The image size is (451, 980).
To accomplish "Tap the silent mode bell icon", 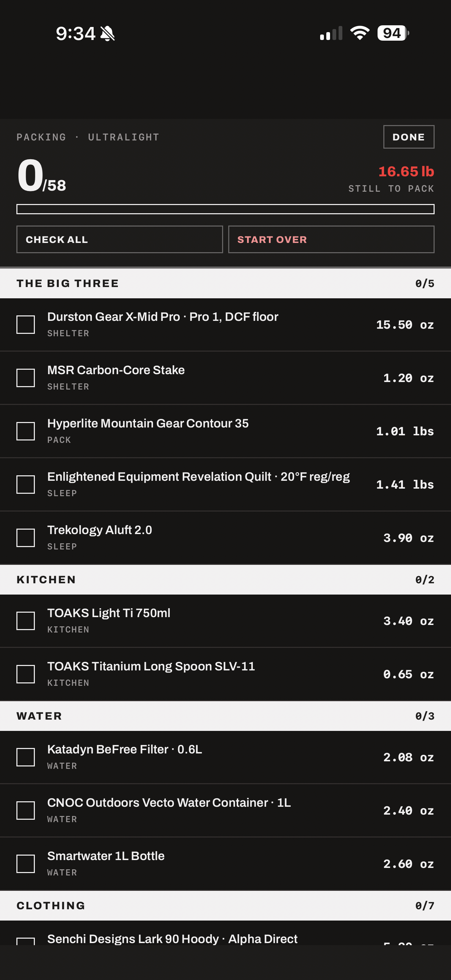I will click(x=107, y=33).
